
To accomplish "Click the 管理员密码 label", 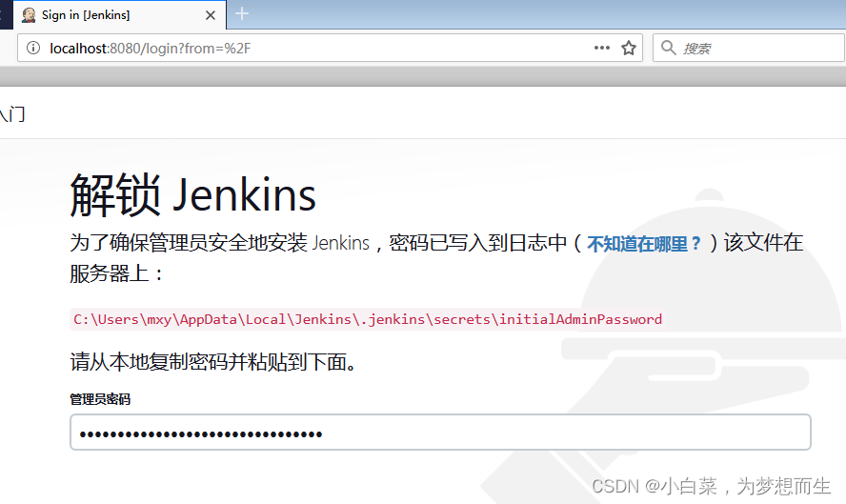I will (x=100, y=399).
